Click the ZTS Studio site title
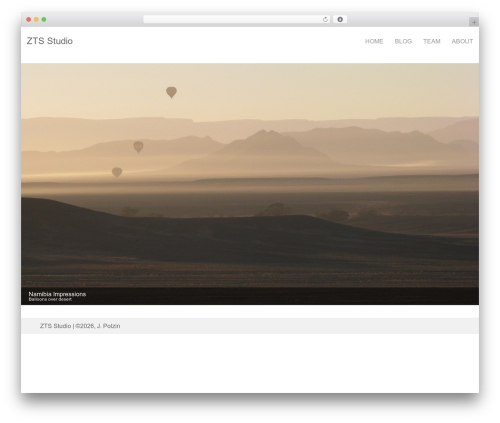500x423 pixels. tap(50, 41)
